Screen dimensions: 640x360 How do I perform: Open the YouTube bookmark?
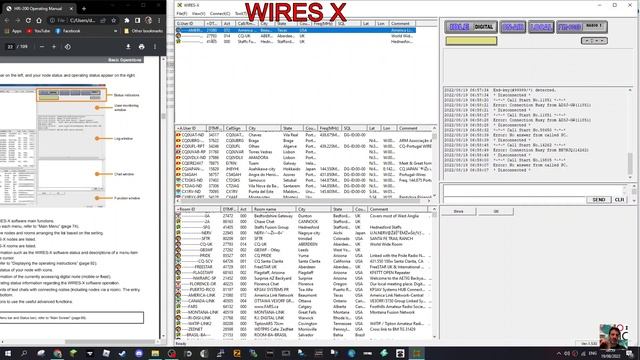click(39, 31)
